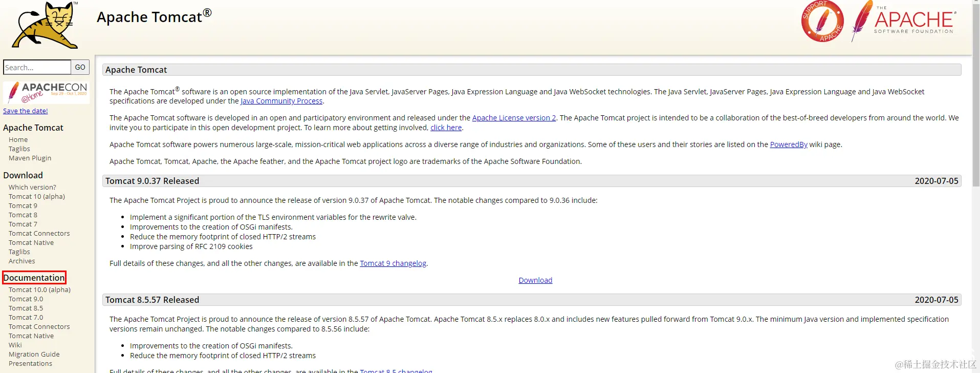Viewport: 980px width, 373px height.
Task: Click the Download sidebar heading
Action: click(23, 175)
